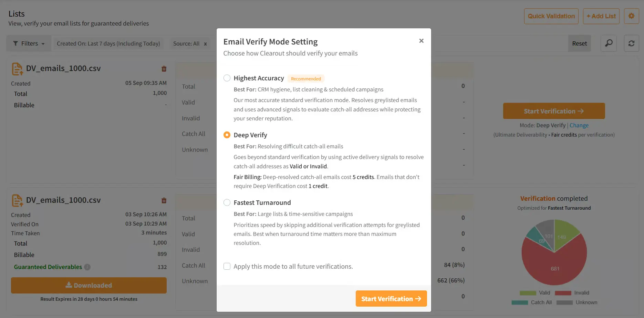This screenshot has height=318, width=644.
Task: Click the refresh lists icon
Action: [x=631, y=43]
